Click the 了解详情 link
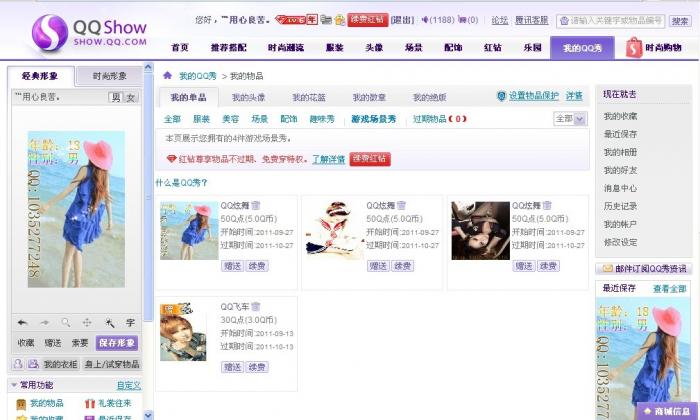Viewport: 700px width, 420px height. tap(329, 159)
